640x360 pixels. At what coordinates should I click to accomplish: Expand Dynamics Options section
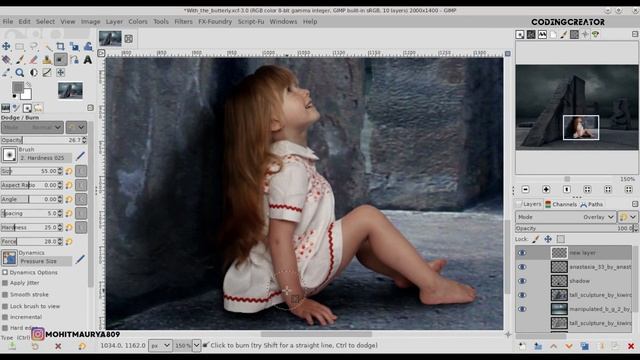(x=5, y=272)
